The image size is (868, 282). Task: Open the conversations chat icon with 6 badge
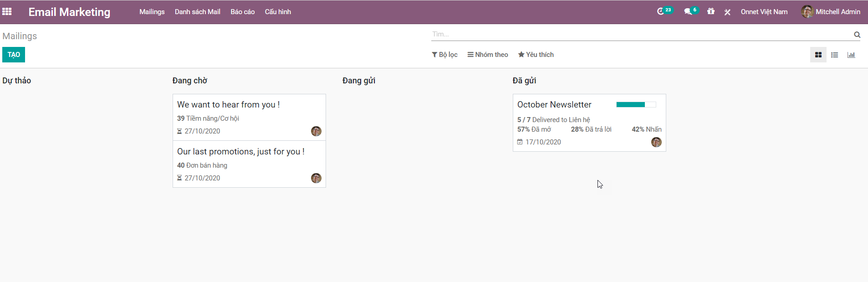tap(688, 12)
